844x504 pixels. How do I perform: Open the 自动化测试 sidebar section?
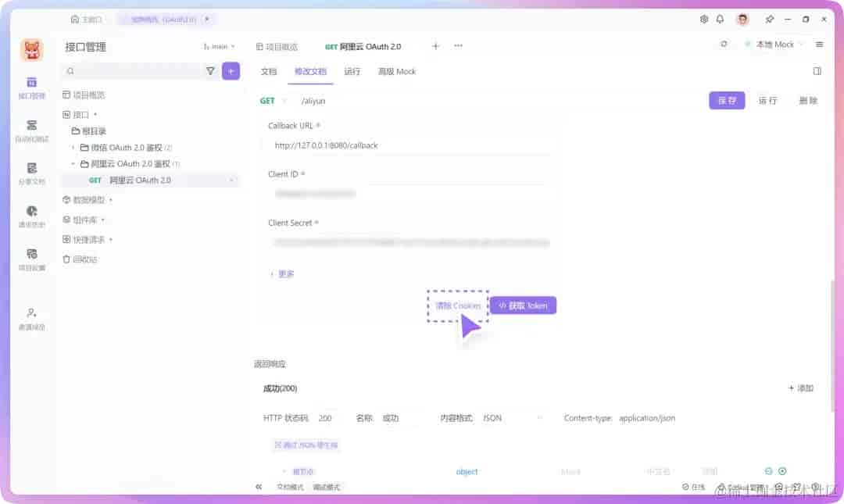pos(32,130)
